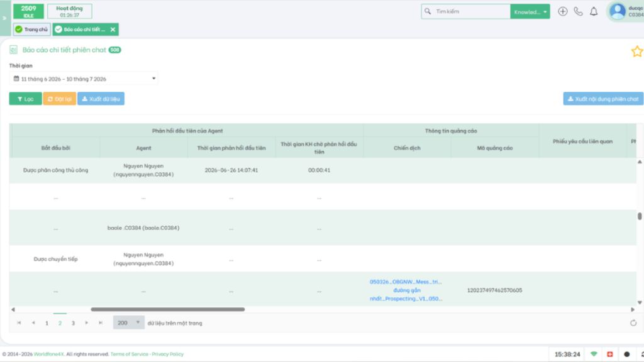This screenshot has width=644, height=362.
Task: Open the Knowled... search category dropdown
Action: (x=530, y=11)
